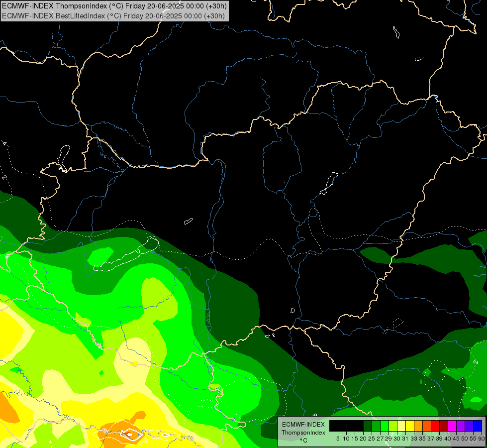Image resolution: width=487 pixels, height=448 pixels.
Task: Choose the orange 33–35 legend swatch
Action: click(418, 426)
